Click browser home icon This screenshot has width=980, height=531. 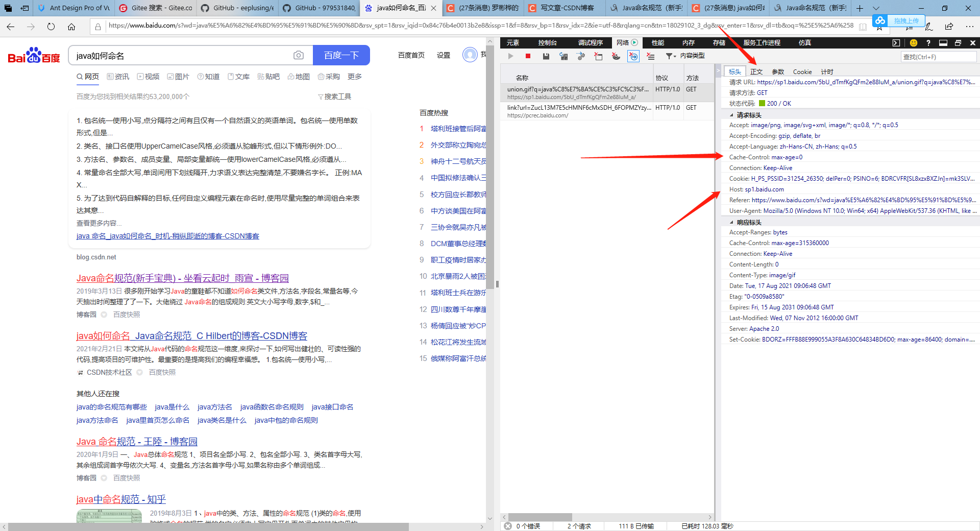(x=71, y=27)
